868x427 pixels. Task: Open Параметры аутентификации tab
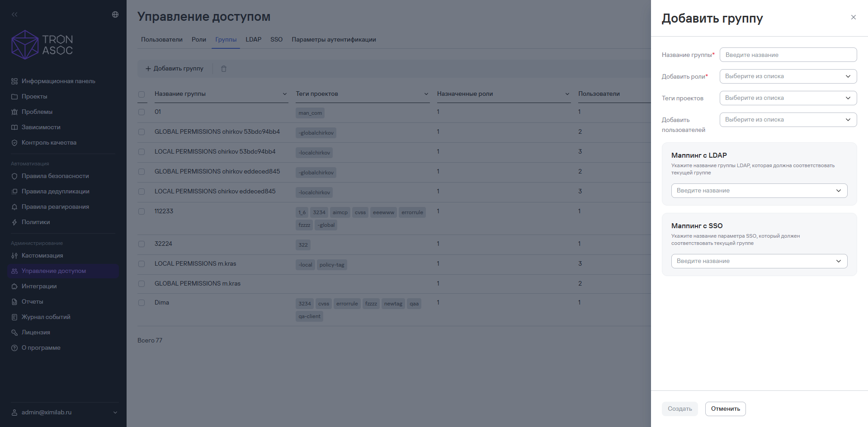[x=334, y=40]
